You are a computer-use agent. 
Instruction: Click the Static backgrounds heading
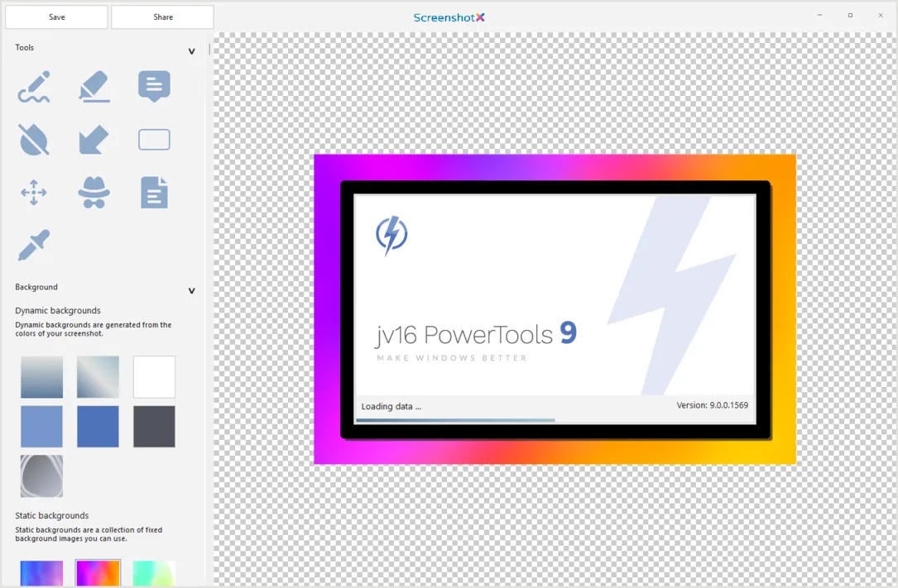[51, 515]
